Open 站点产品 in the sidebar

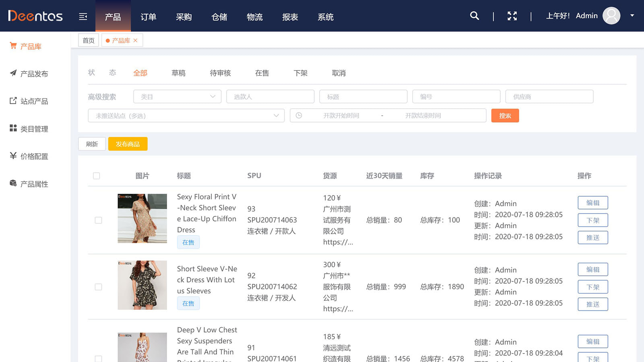pos(29,101)
